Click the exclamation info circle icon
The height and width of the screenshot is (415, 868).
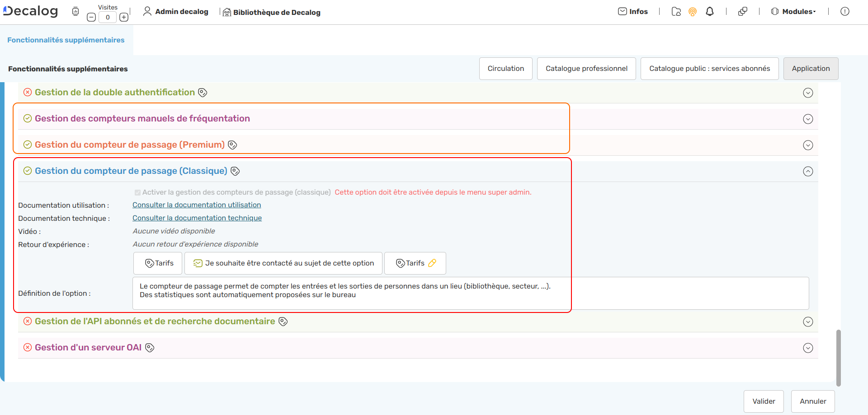(x=844, y=12)
